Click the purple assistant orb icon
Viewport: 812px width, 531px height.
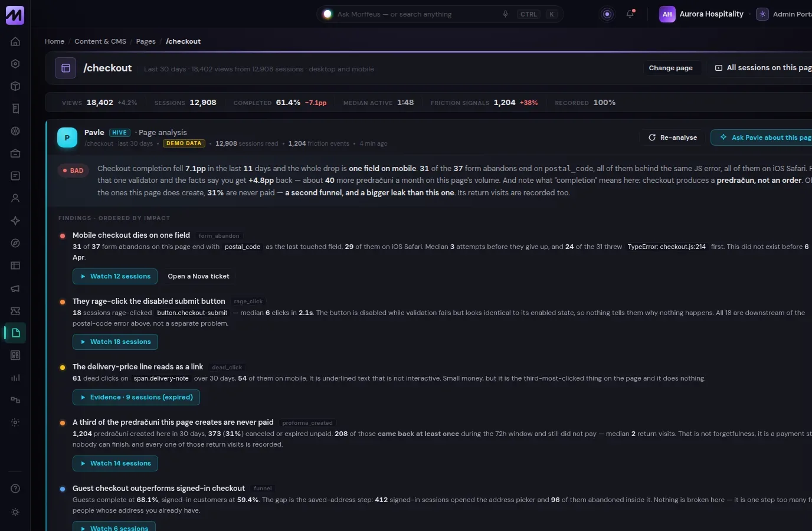[607, 14]
